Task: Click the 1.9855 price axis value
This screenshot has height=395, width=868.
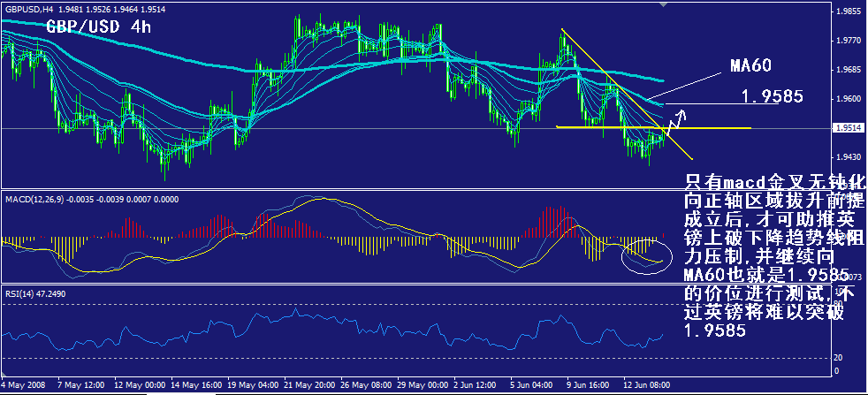Action: pyautogui.click(x=849, y=11)
